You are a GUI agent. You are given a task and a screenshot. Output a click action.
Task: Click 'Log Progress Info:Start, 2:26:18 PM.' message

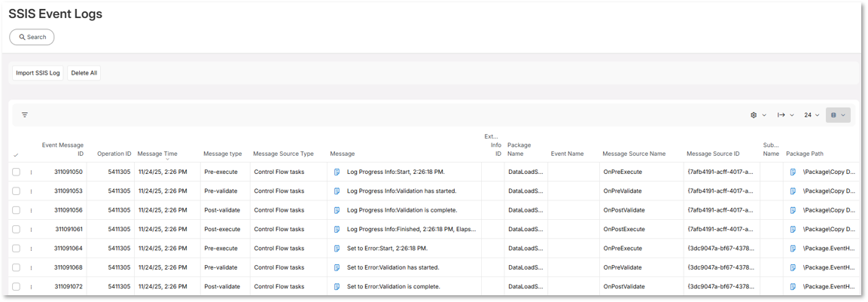[396, 172]
